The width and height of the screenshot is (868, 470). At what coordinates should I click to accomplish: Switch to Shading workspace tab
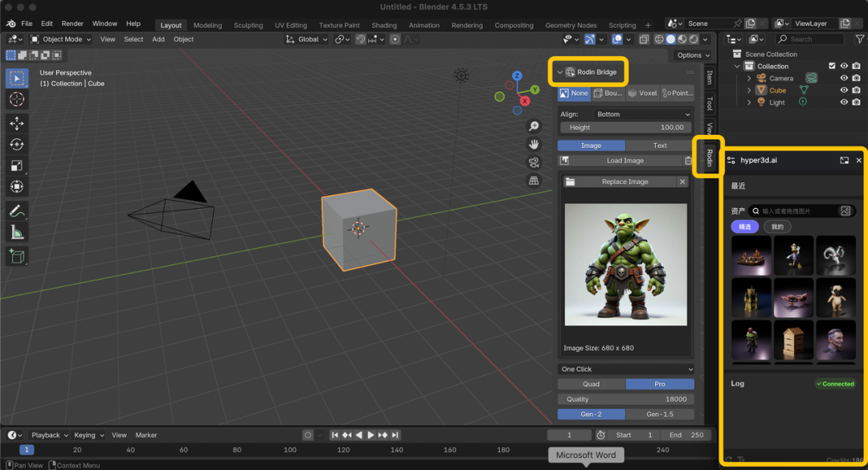[384, 26]
